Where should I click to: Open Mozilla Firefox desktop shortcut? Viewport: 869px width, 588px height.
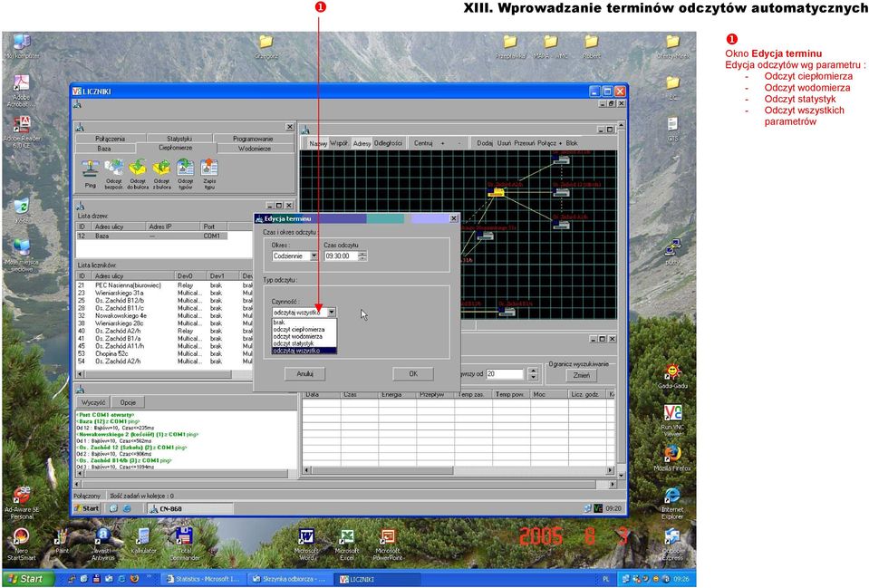pyautogui.click(x=672, y=458)
